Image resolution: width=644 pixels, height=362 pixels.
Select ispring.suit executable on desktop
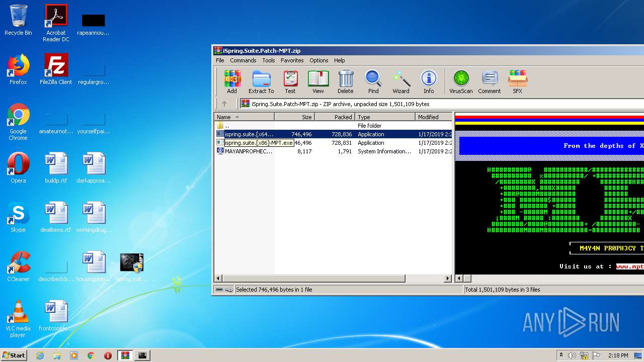pos(131,266)
